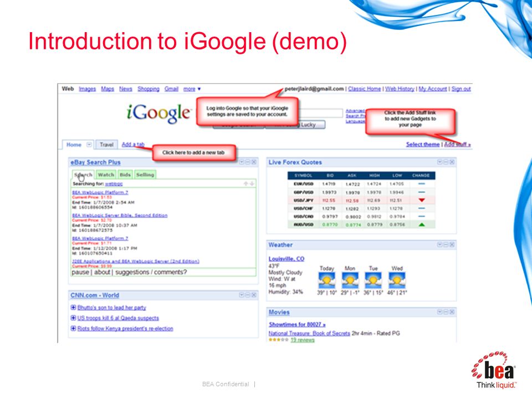Click the up arrow in eBay results
The height and width of the screenshot is (399, 532).
pyautogui.click(x=245, y=183)
